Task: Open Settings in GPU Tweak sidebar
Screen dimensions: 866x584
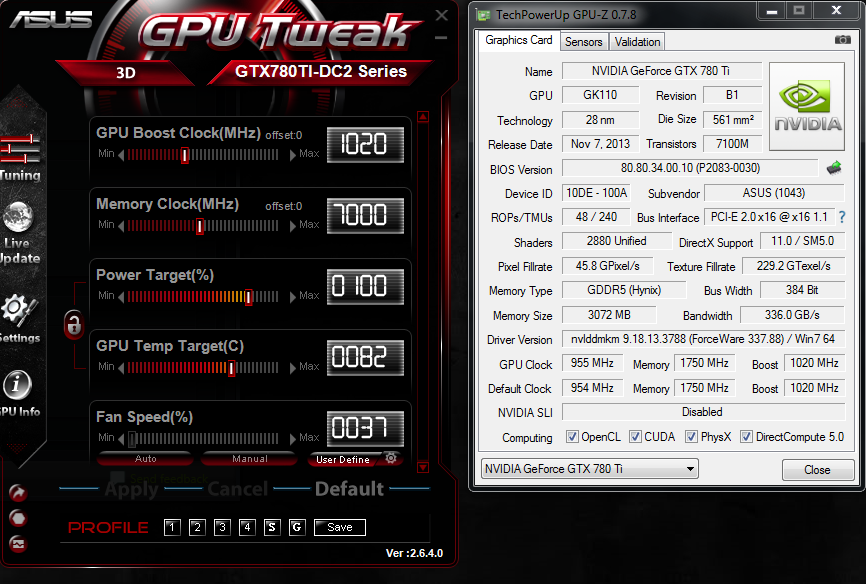Action: (x=19, y=319)
